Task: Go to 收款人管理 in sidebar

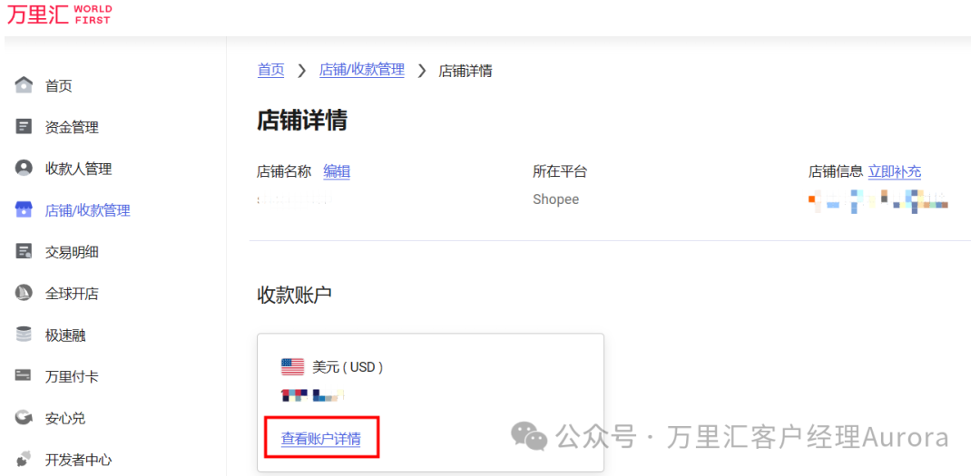Action: click(78, 169)
